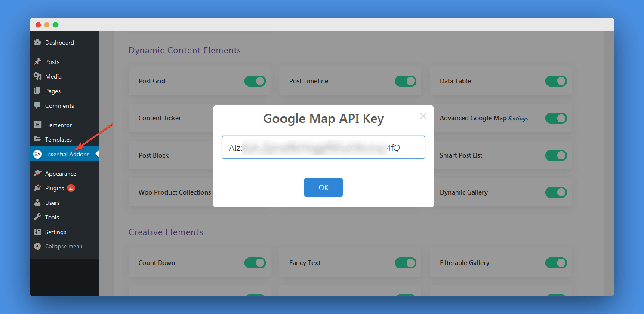Viewport: 644px width, 314px height.
Task: Disable the Dynamic Gallery element
Action: (x=556, y=192)
